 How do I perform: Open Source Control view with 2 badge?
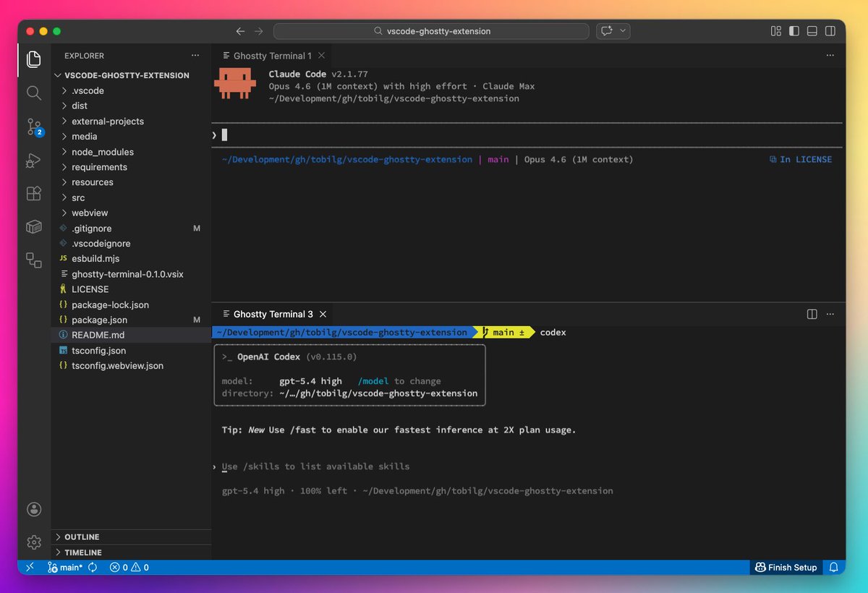[x=34, y=127]
